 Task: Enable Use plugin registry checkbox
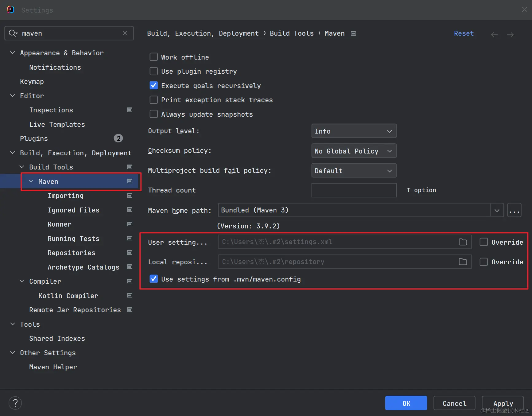pyautogui.click(x=153, y=71)
